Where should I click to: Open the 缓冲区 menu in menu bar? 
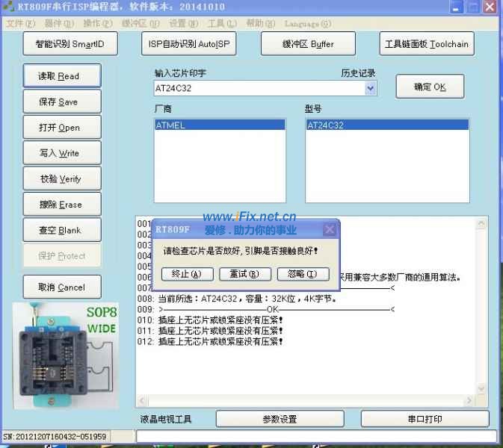(141, 23)
